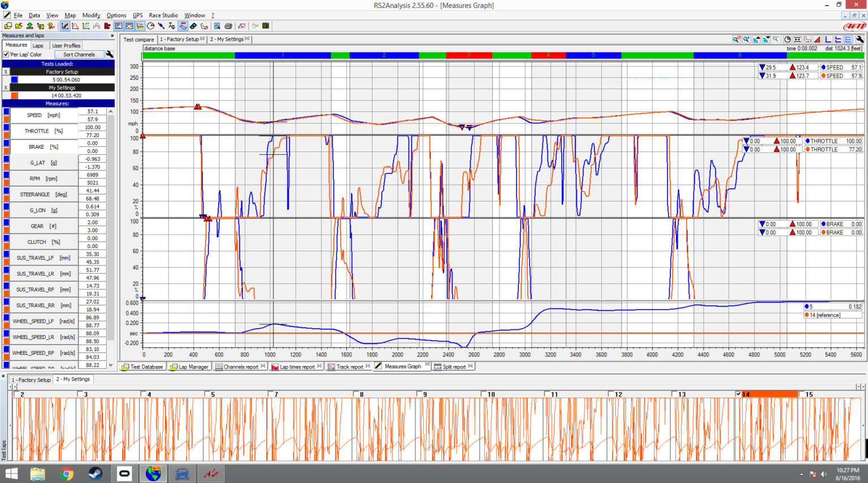Click the zoom in magnifier icon
Image resolution: width=868 pixels, height=483 pixels.
[x=745, y=39]
